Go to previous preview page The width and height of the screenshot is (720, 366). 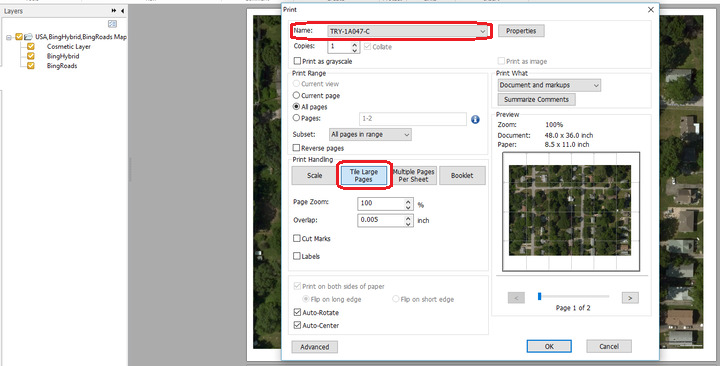(516, 298)
